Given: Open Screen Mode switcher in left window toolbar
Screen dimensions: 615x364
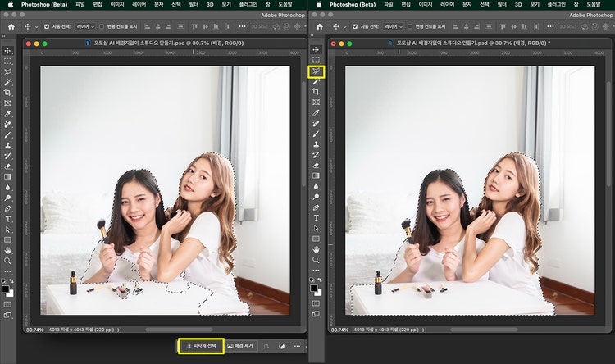Looking at the screenshot, I should [7, 315].
